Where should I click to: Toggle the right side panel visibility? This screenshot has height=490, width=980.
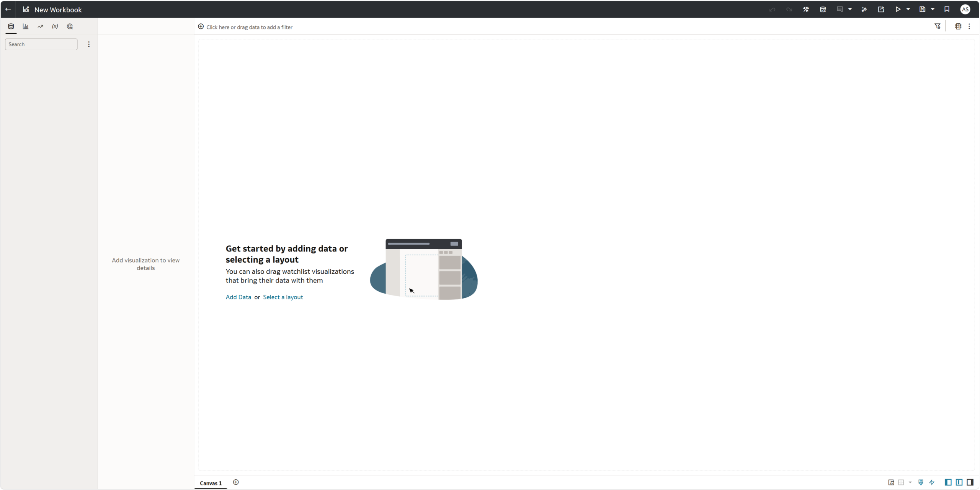pyautogui.click(x=970, y=482)
